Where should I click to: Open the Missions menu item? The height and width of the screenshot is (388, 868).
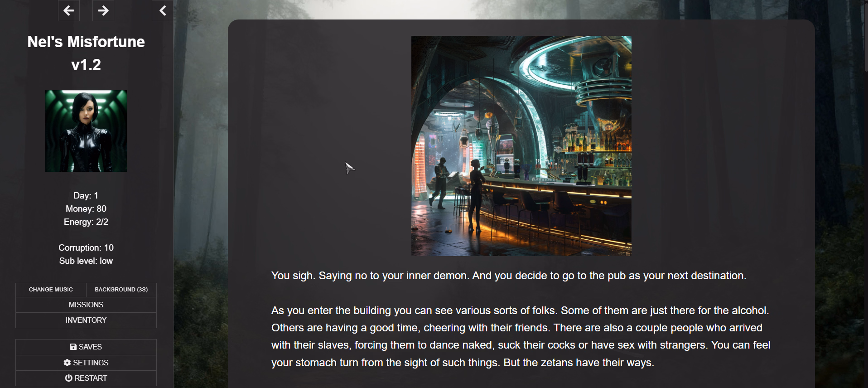(x=86, y=305)
